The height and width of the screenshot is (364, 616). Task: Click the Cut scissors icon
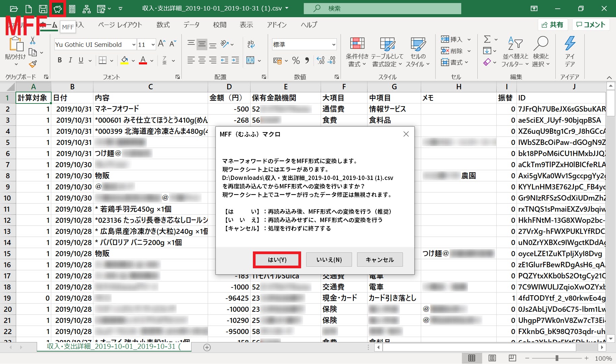(x=33, y=40)
